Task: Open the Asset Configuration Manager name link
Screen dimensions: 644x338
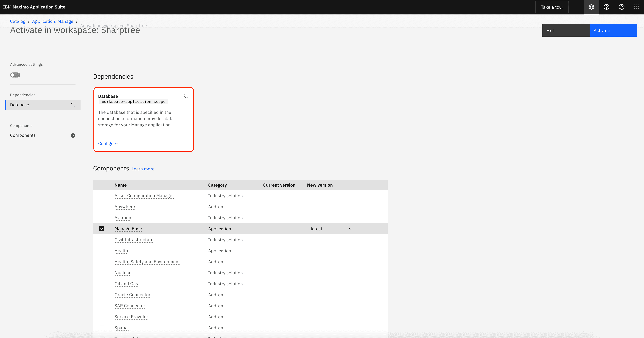Action: pyautogui.click(x=144, y=196)
